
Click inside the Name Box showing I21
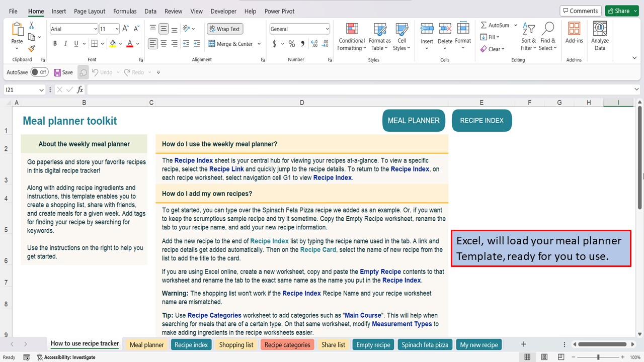pos(21,89)
